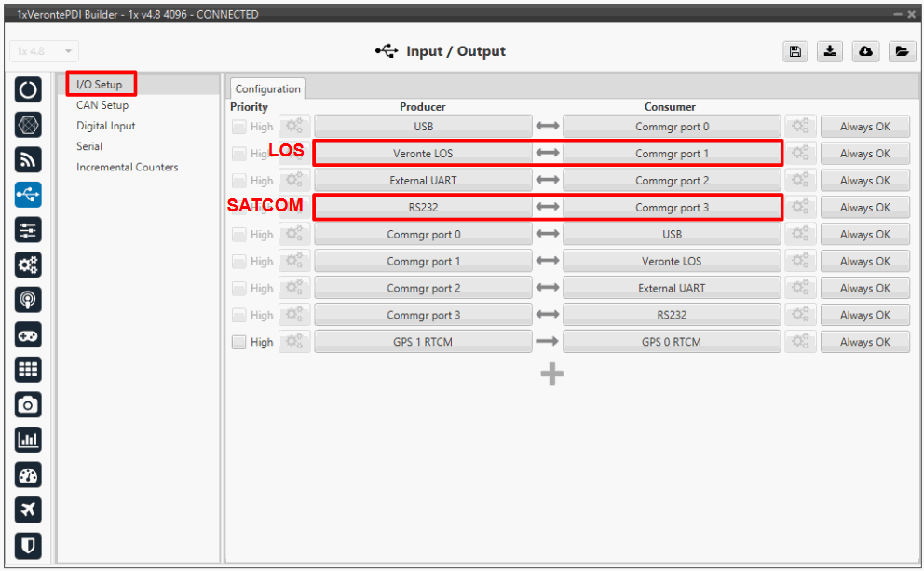This screenshot has width=924, height=571.
Task: Click the airplane icon in the sidebar
Action: [x=29, y=510]
